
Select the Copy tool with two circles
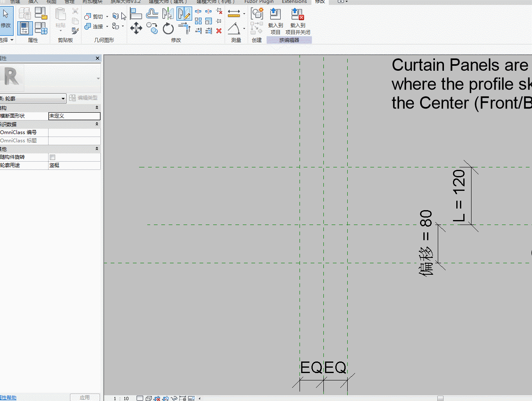152,28
